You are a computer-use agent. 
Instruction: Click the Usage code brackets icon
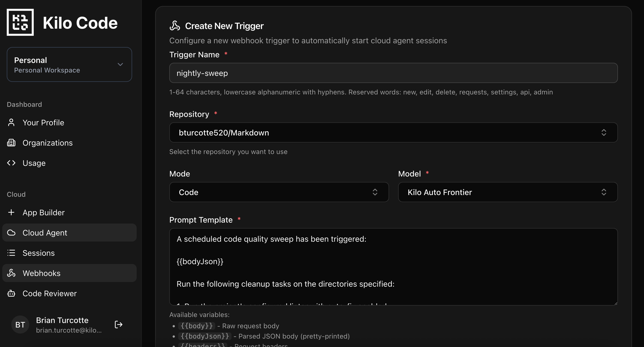click(11, 163)
